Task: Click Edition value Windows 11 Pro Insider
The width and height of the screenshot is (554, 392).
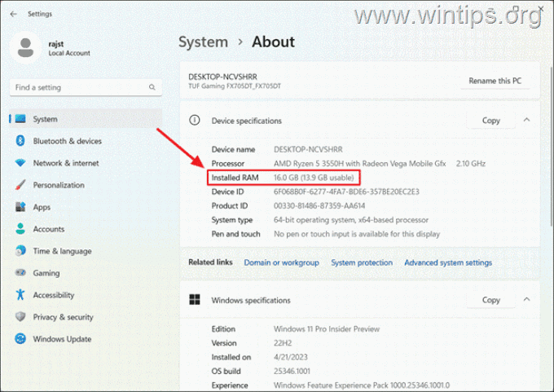Action: pos(327,328)
